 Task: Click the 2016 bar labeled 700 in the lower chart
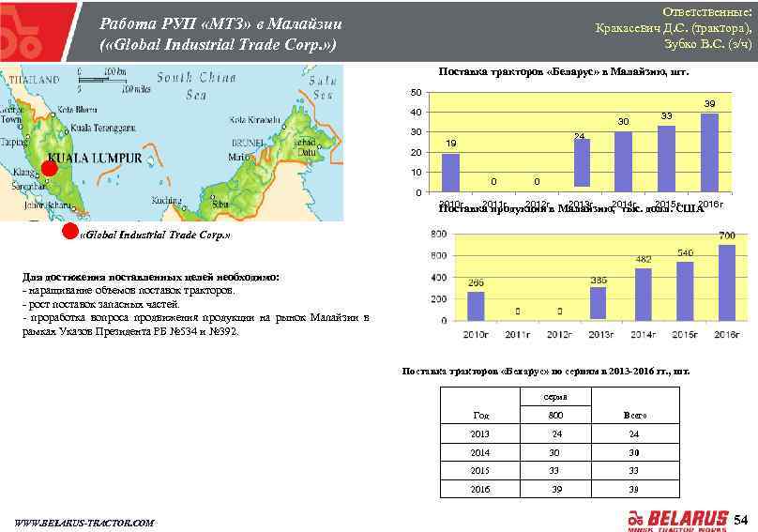pyautogui.click(x=727, y=283)
